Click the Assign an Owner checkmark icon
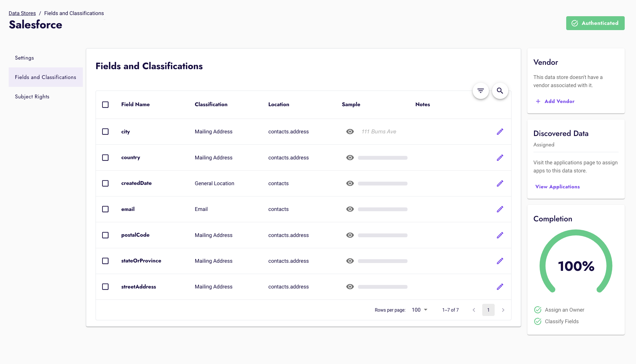Viewport: 636px width, 364px height. [x=538, y=310]
